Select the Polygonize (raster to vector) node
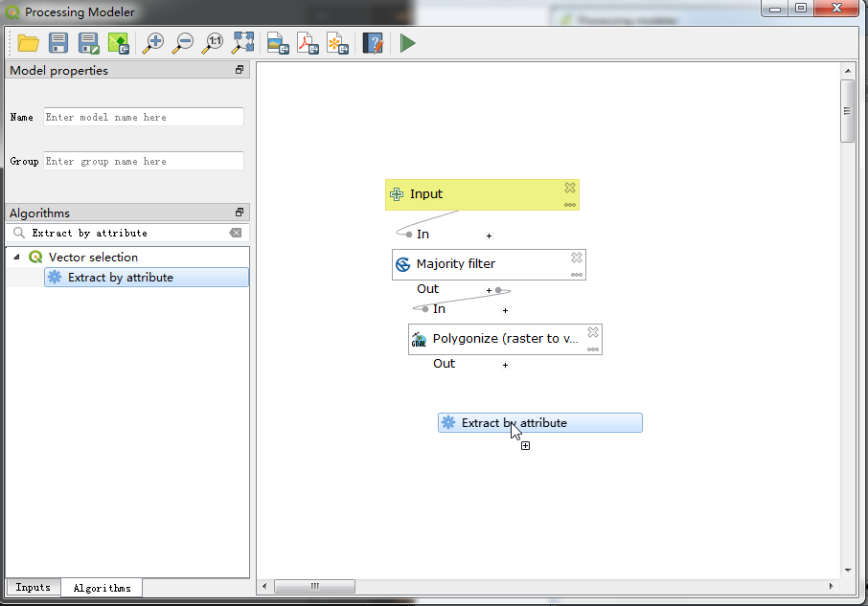The image size is (868, 606). point(505,339)
